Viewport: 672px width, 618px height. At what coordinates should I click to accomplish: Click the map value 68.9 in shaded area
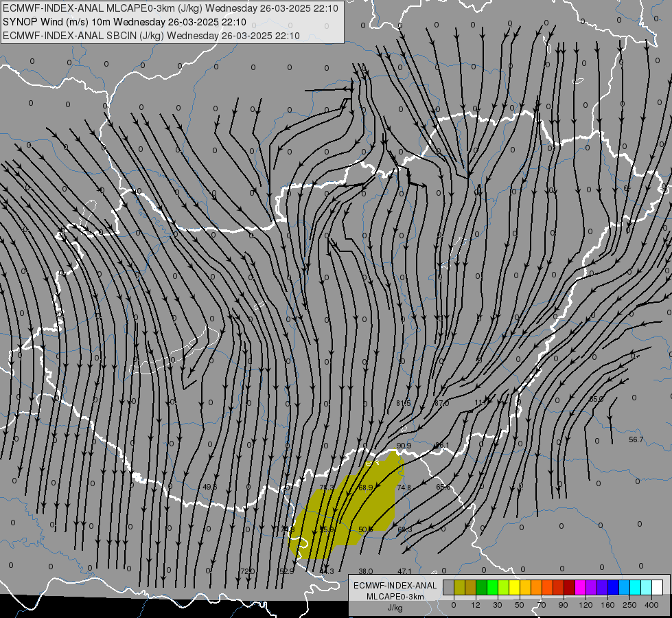[x=365, y=488]
